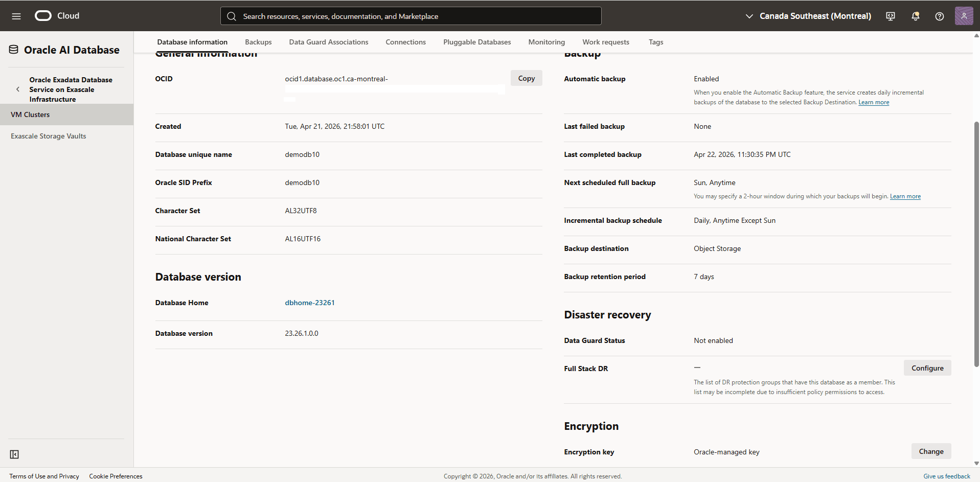This screenshot has height=482, width=980.
Task: Open Exascale Storage Vaults in the sidebar
Action: [66, 136]
